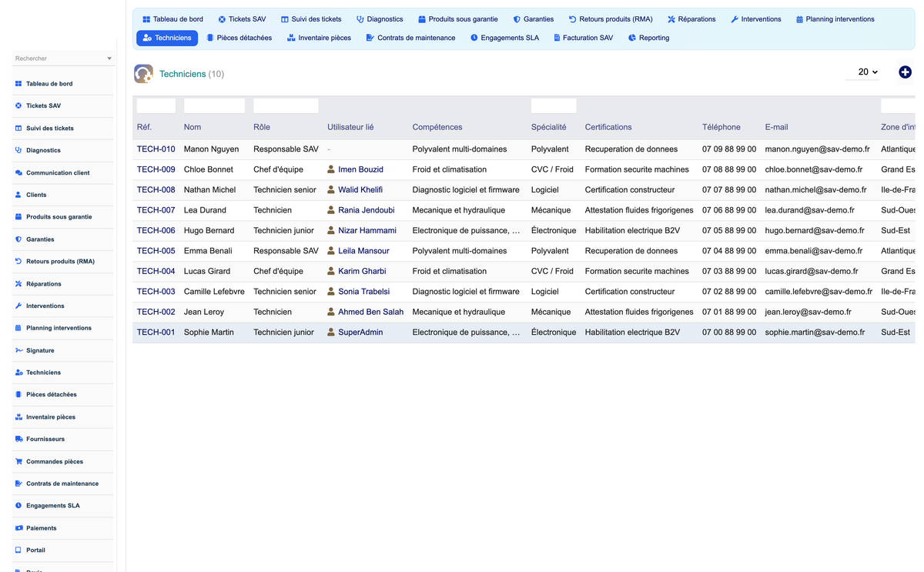Open the Tableau de bord top tab

(172, 19)
